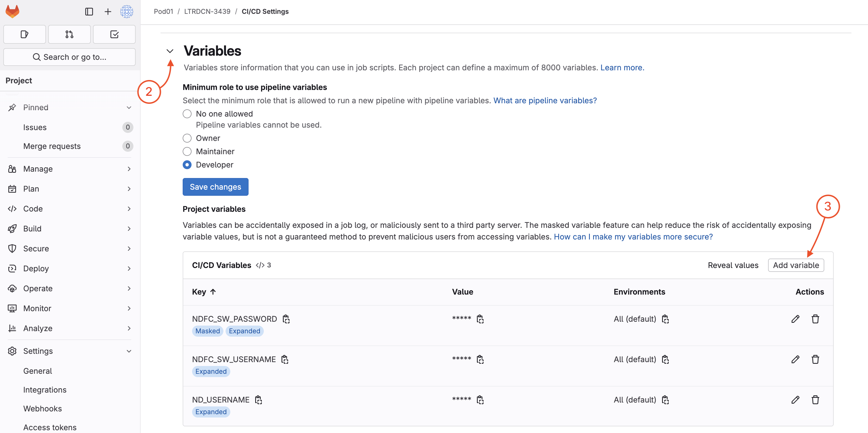868x433 pixels.
Task: Collapse the Variables section chevron
Action: pyautogui.click(x=170, y=51)
